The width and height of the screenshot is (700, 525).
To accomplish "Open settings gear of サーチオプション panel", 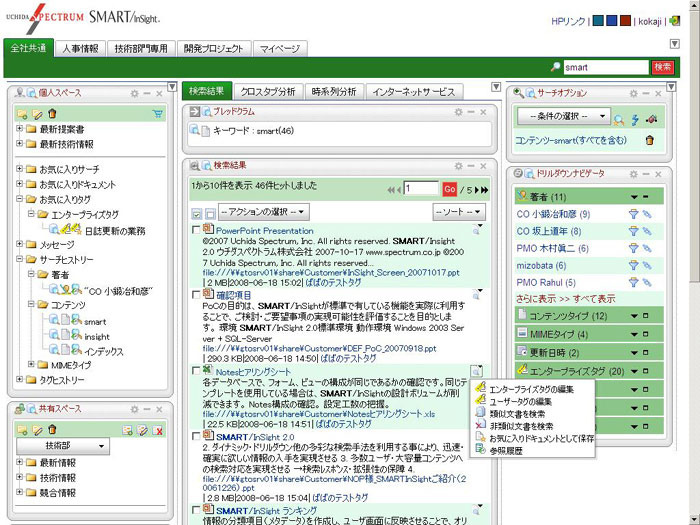I will tap(633, 93).
